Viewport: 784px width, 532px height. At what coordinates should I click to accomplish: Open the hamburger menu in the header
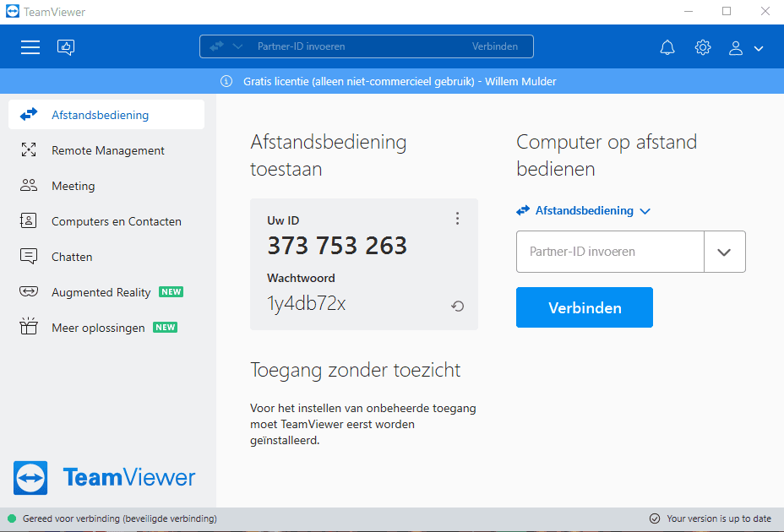(x=30, y=47)
